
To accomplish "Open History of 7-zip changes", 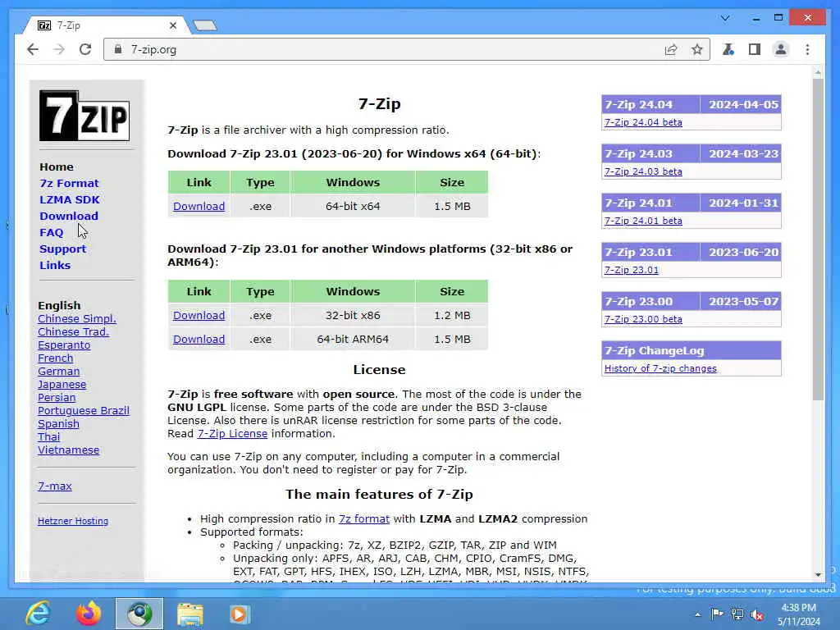I will (660, 368).
